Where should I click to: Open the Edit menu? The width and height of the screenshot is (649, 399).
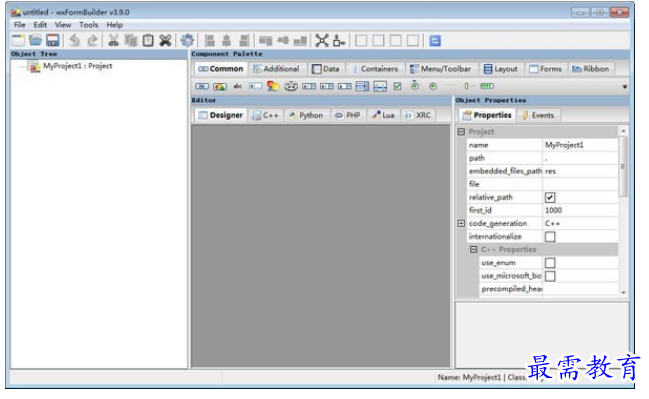40,25
